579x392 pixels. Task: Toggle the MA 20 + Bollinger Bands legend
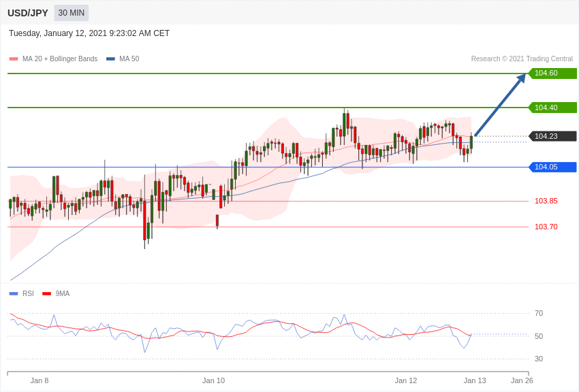(x=54, y=59)
